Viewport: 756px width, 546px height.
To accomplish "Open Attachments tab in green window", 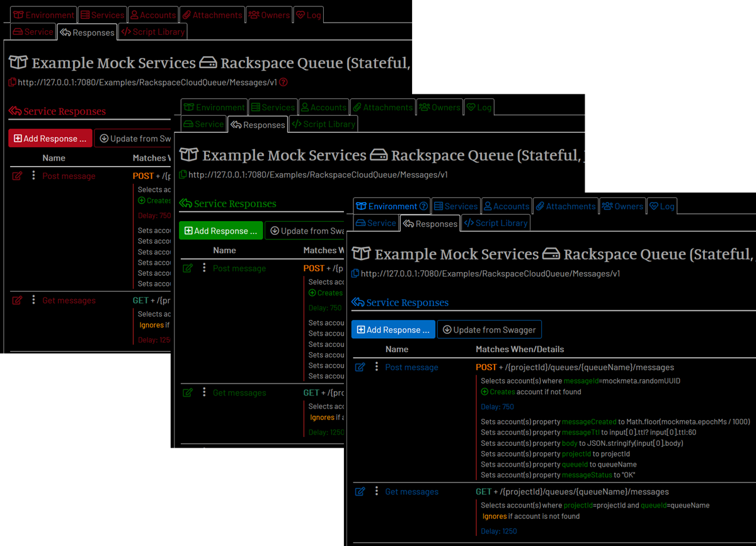I will click(x=382, y=107).
